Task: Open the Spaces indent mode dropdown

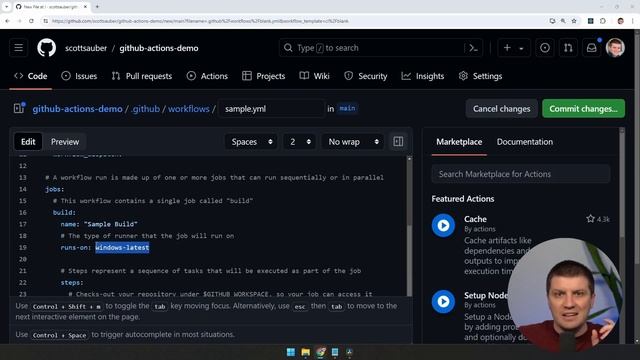Action: pyautogui.click(x=251, y=142)
